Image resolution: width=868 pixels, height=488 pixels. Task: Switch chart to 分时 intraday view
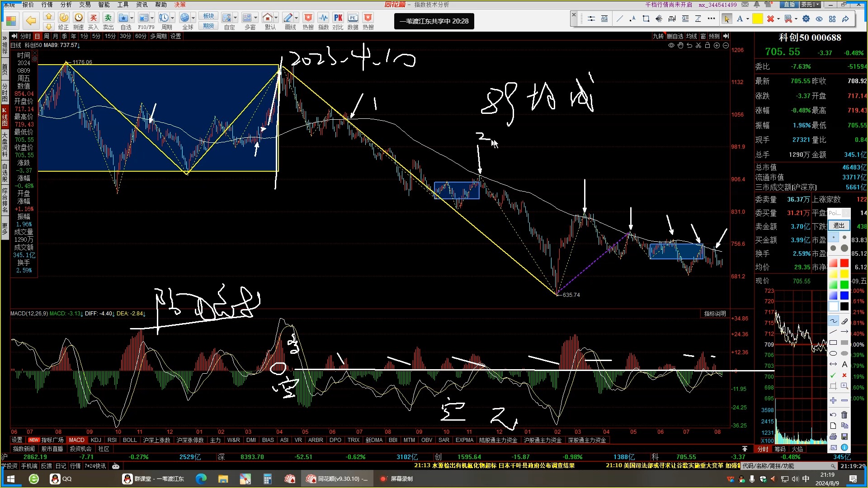click(x=26, y=36)
